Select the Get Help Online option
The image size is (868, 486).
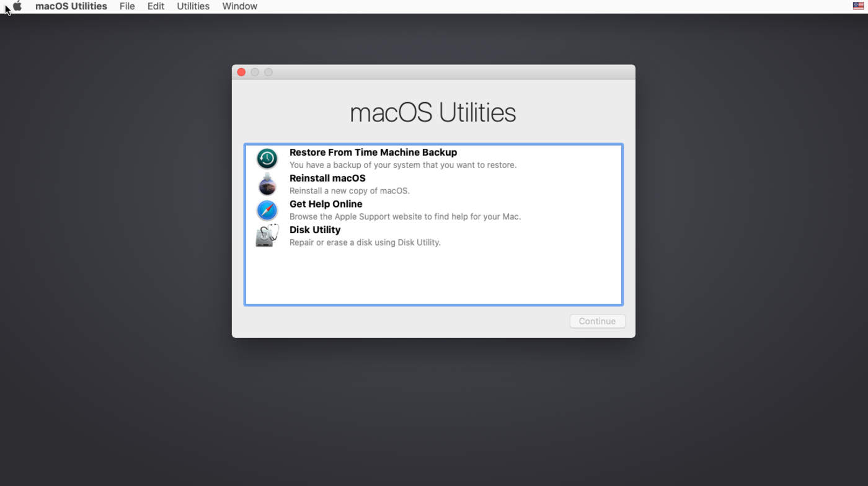click(x=325, y=204)
